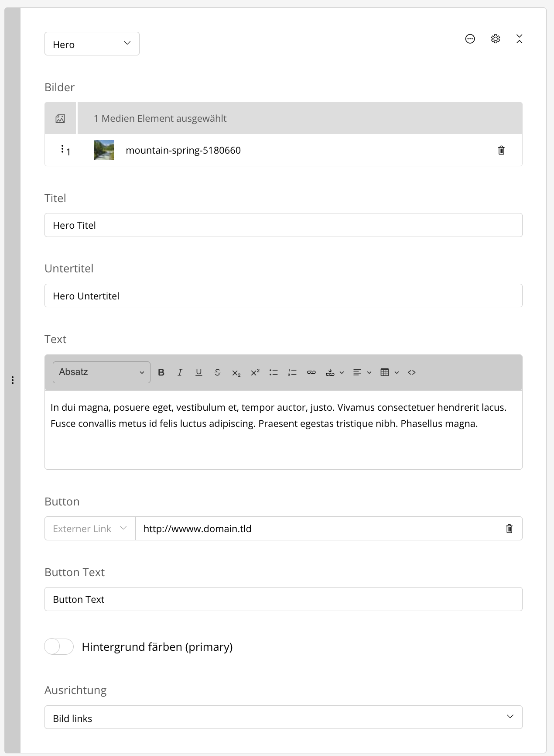Click the Hero Titel input field
Viewport: 554px width, 756px height.
click(283, 225)
